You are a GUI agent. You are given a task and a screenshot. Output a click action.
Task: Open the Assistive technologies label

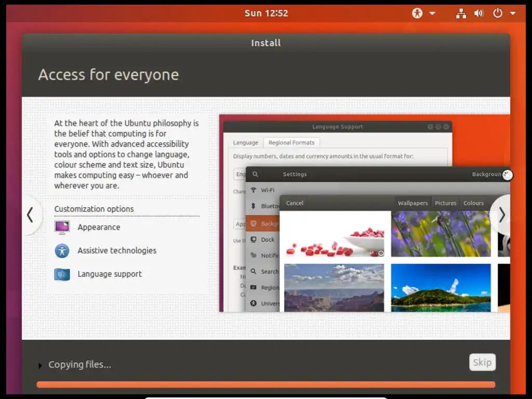(117, 251)
